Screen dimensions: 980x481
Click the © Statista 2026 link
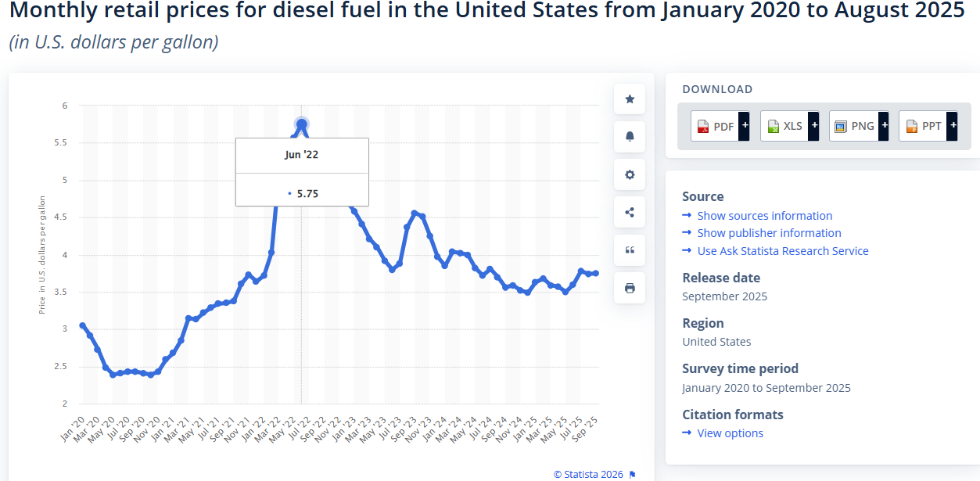tap(588, 474)
